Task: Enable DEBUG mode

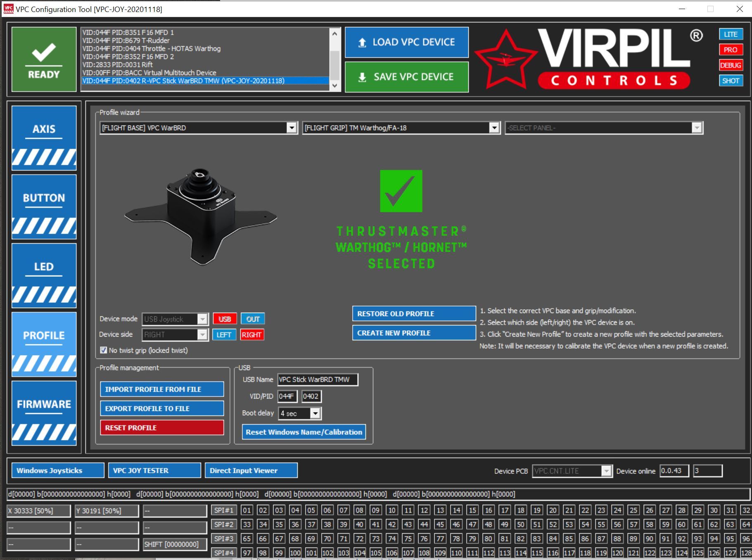Action: tap(731, 65)
